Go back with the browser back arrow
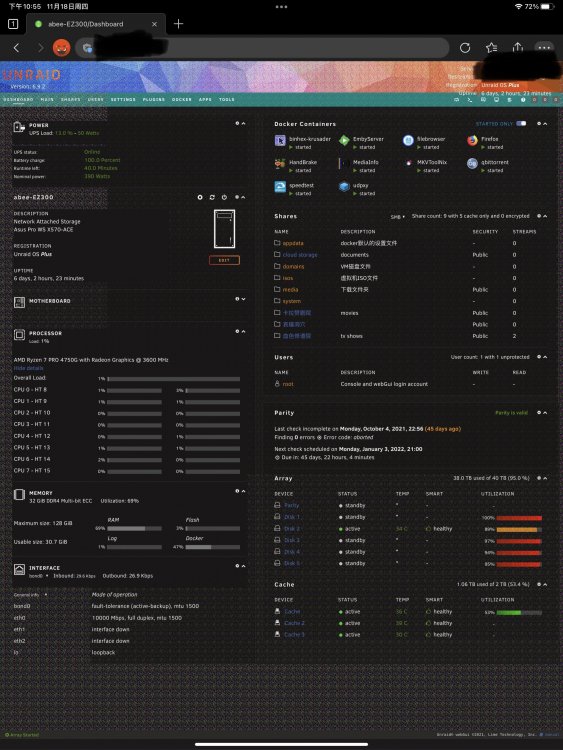Image resolution: width=563 pixels, height=750 pixels. [x=17, y=47]
